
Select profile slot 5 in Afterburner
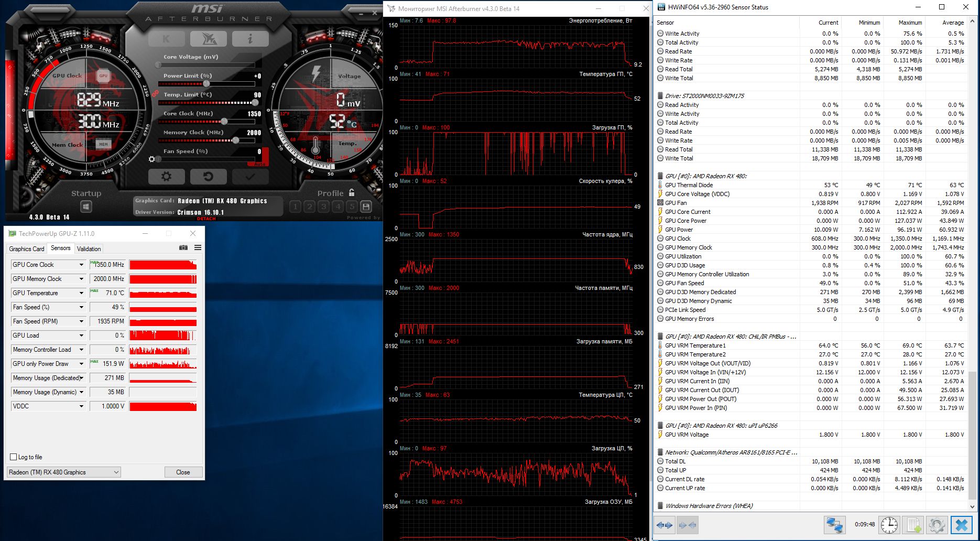[x=352, y=207]
